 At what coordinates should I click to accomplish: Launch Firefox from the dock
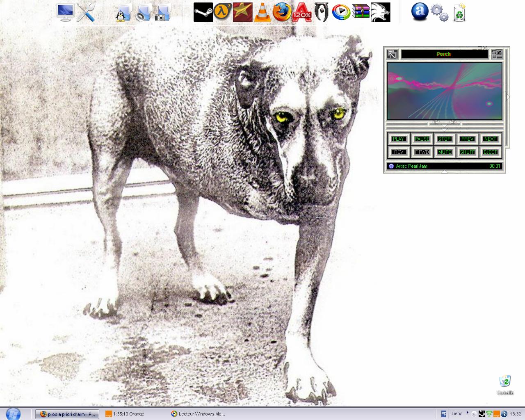tap(282, 12)
